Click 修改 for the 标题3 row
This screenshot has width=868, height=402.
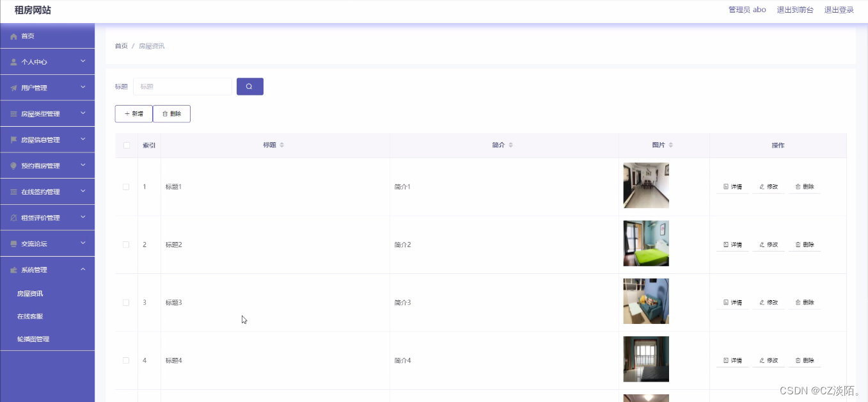click(x=768, y=302)
